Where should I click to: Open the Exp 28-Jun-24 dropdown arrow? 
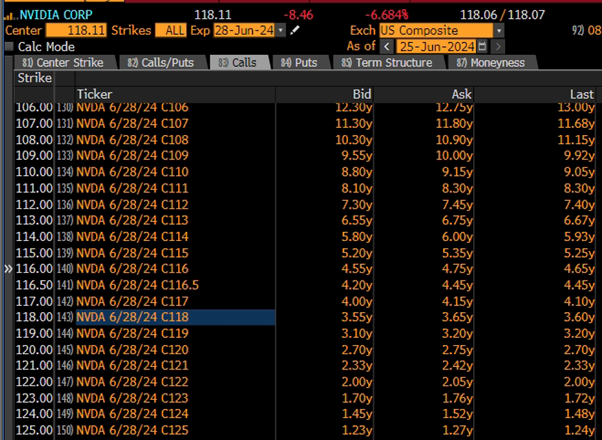[281, 30]
